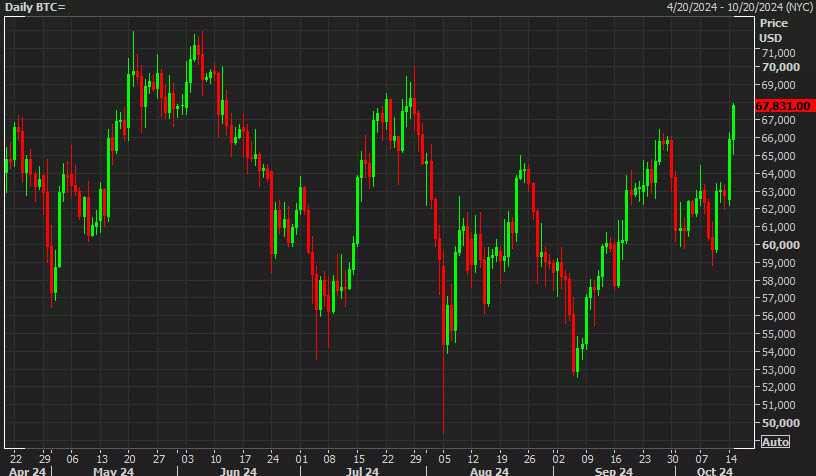
Task: Click the date range 4/20/2024 - 10/20/2024 (NYC)
Action: [739, 7]
